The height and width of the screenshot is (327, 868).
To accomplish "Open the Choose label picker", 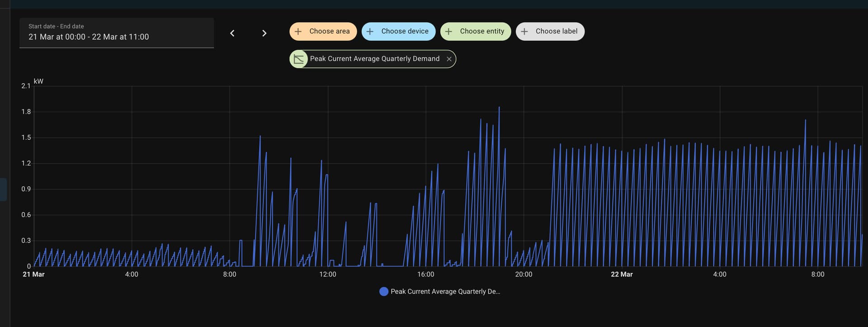I will click(x=550, y=31).
